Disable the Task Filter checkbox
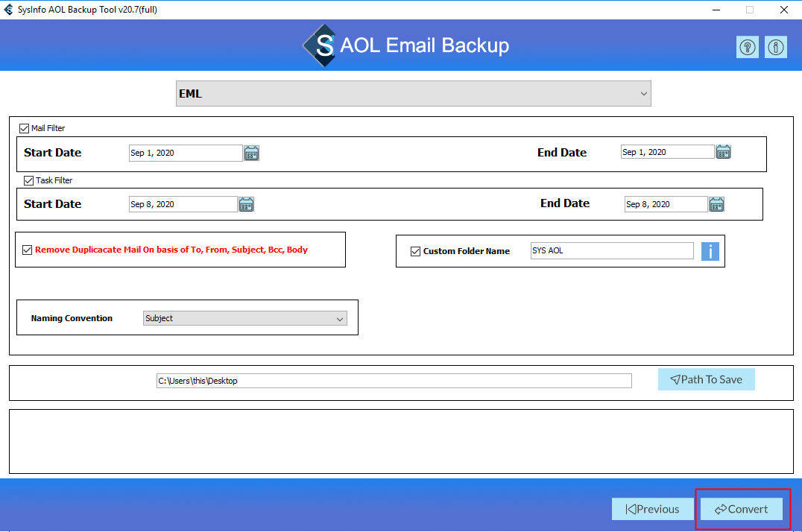802x532 pixels. [29, 180]
